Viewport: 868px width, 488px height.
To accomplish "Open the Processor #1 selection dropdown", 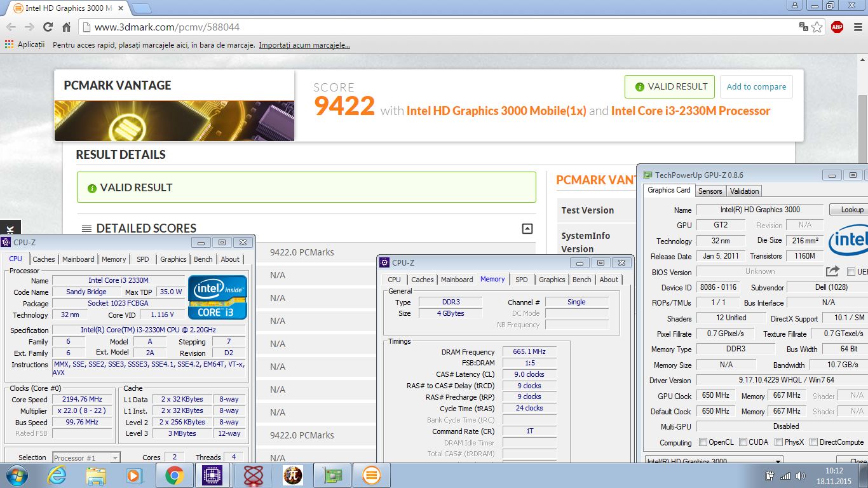I will [x=86, y=457].
